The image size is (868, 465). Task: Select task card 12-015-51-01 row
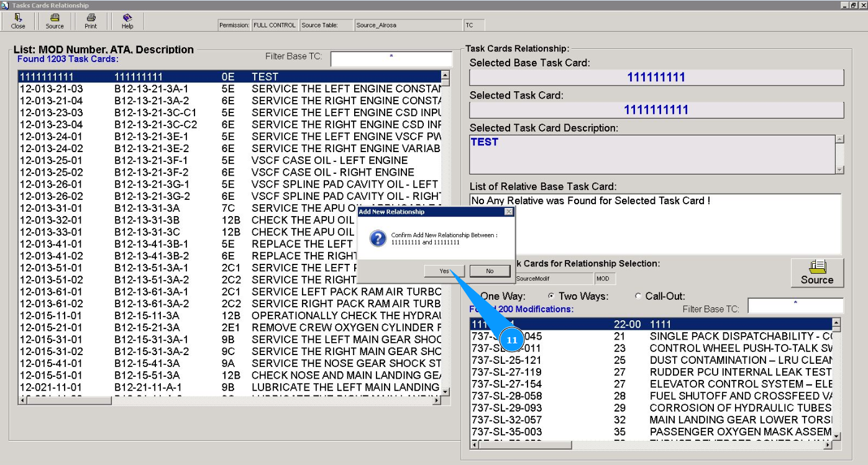[x=230, y=375]
